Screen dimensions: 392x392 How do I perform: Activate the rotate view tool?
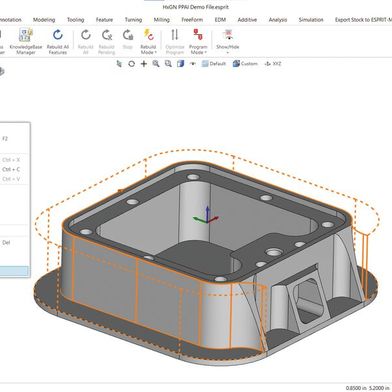point(131,64)
